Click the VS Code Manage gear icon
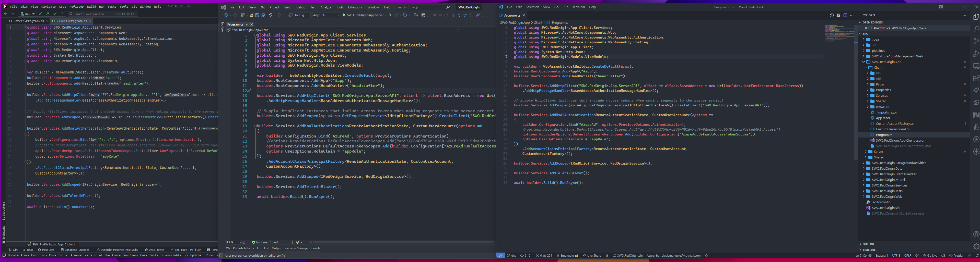The width and height of the screenshot is (980, 262). click(x=976, y=246)
